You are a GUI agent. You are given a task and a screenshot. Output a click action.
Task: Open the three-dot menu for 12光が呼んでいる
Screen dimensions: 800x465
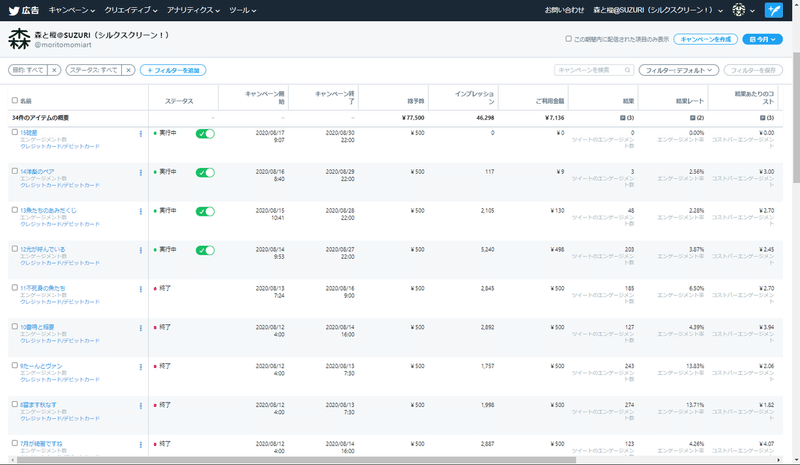click(141, 251)
